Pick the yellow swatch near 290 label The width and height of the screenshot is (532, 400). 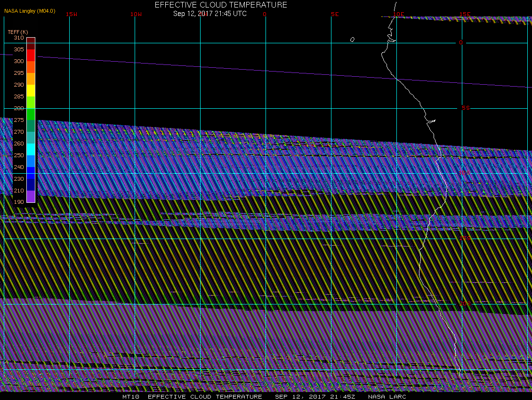click(x=31, y=90)
